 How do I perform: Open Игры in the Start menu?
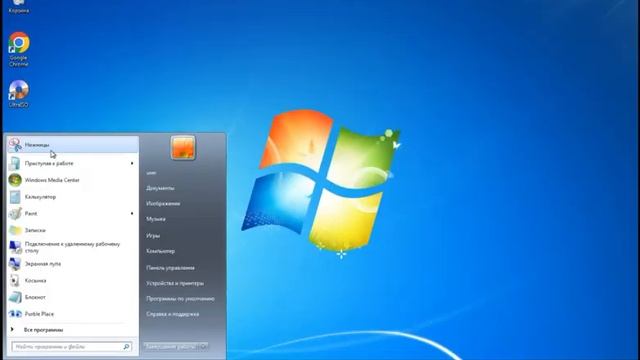tap(153, 236)
